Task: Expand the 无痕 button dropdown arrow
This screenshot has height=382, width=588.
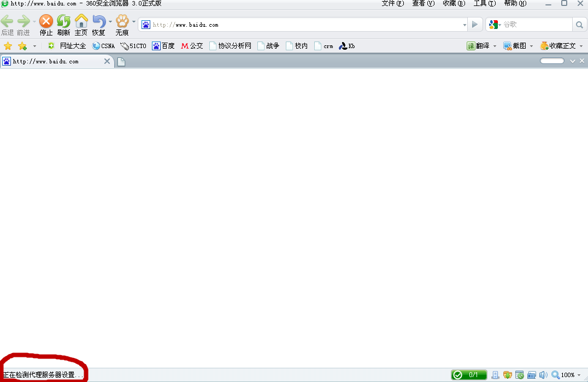Action: point(134,22)
